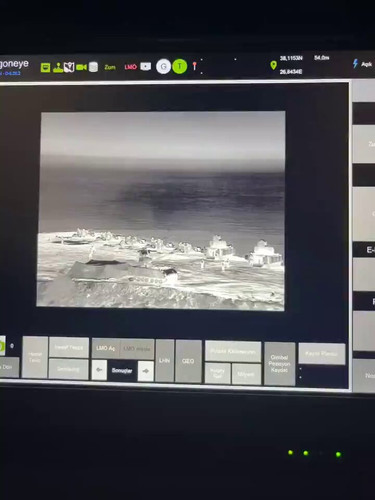This screenshot has height=500, width=375.
Task: Click the red pin marker icon
Action: pyautogui.click(x=195, y=66)
